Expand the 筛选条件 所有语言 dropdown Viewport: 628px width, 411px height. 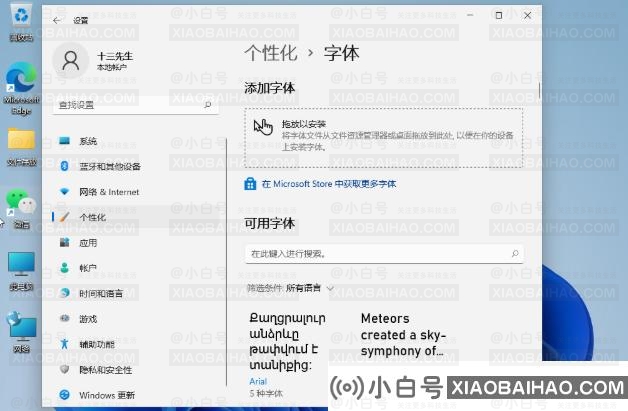tap(290, 288)
